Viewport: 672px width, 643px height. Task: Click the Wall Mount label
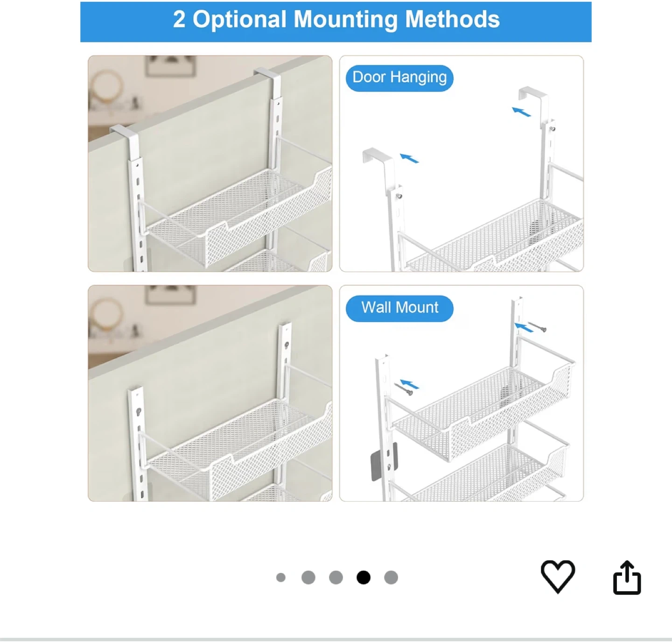399,308
